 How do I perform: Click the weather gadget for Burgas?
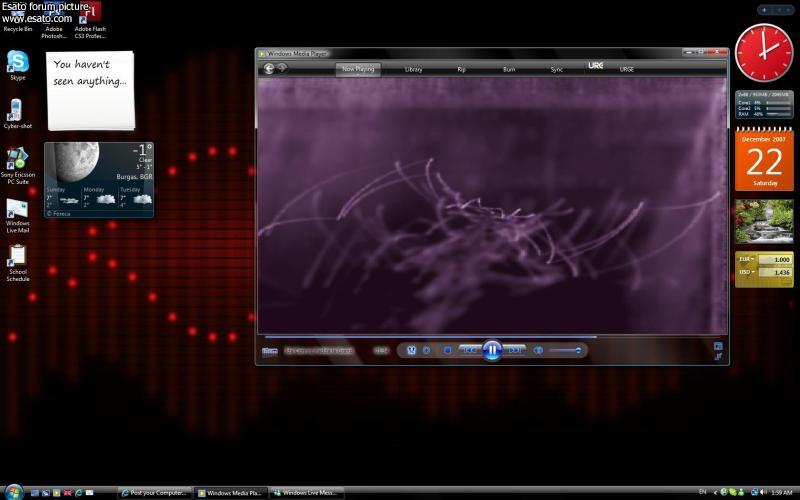[99, 180]
